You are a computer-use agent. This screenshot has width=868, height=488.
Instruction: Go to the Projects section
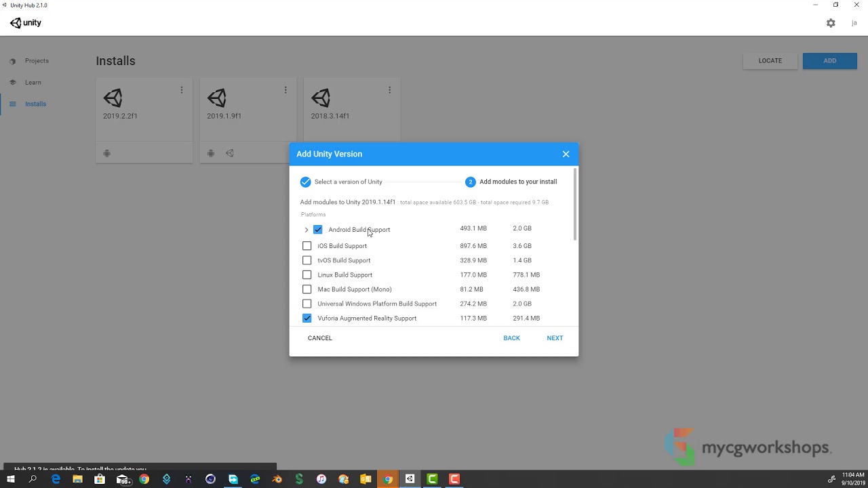click(x=37, y=61)
